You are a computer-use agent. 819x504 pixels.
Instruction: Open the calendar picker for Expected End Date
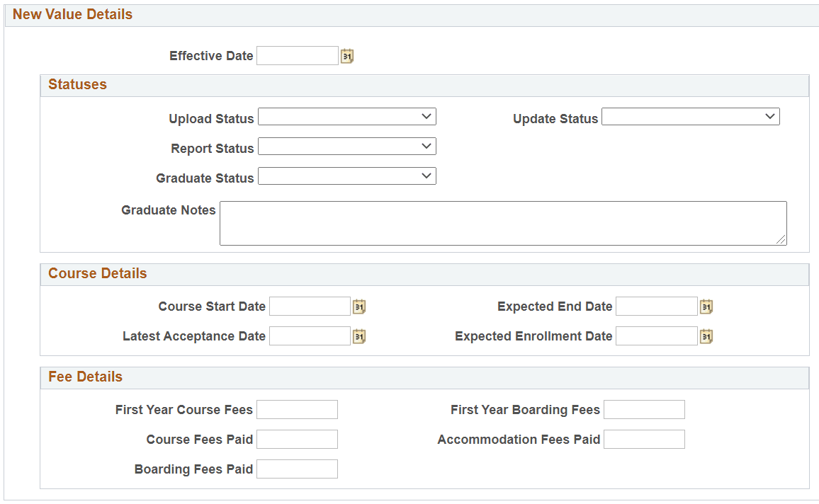[706, 306]
